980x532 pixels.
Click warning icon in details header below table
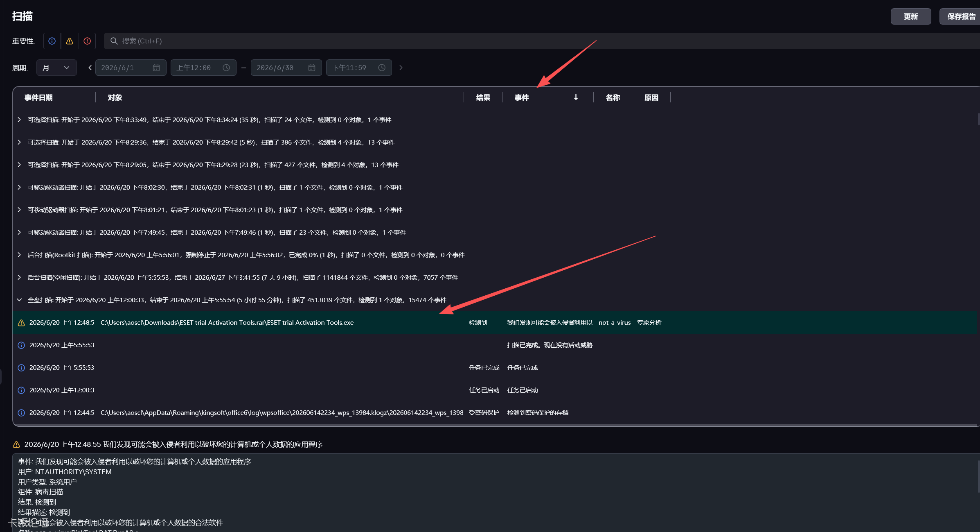click(x=16, y=444)
